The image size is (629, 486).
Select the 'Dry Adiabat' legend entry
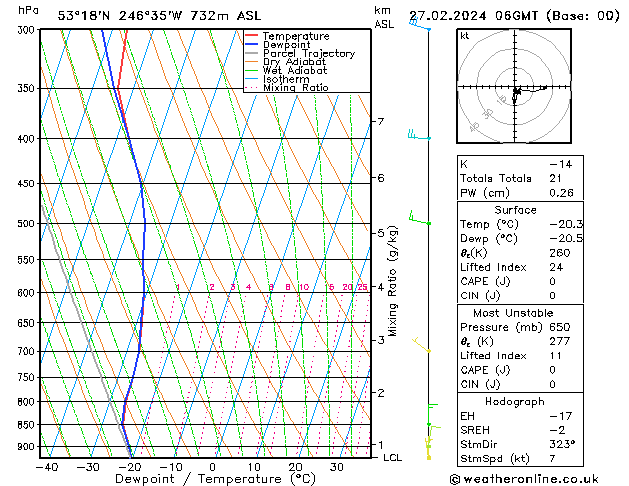pyautogui.click(x=294, y=62)
